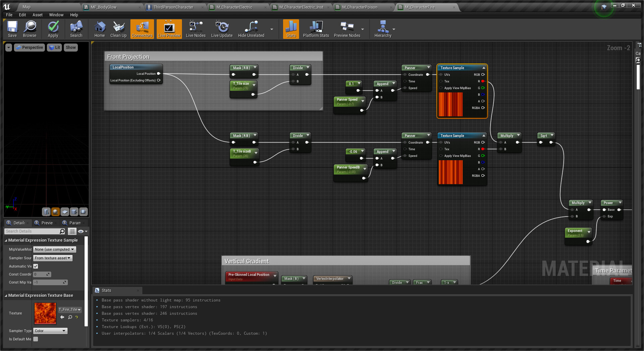Enable the Is Default Meshpaint Texture checkbox

36,339
